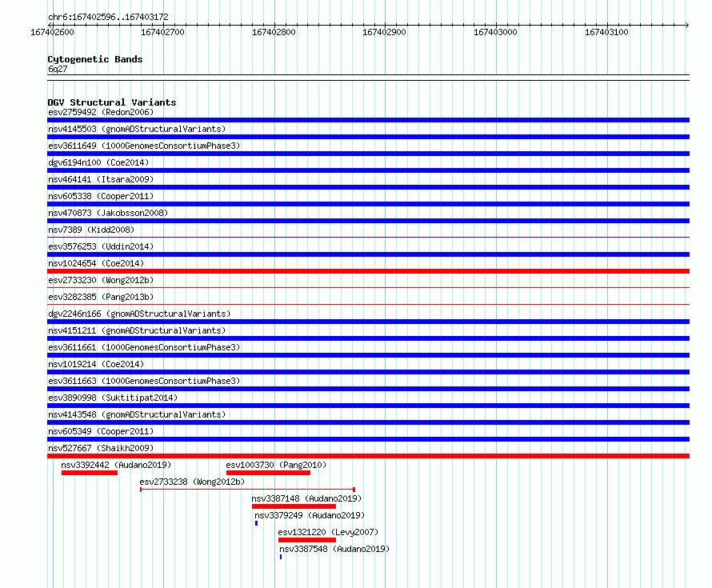Click the nsv3379249 (Audano2019) label
Image resolution: width=712 pixels, height=588 pixels.
click(x=310, y=515)
